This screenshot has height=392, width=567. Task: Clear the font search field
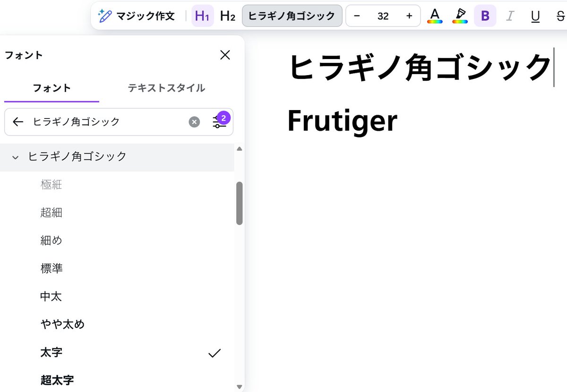[x=194, y=122]
